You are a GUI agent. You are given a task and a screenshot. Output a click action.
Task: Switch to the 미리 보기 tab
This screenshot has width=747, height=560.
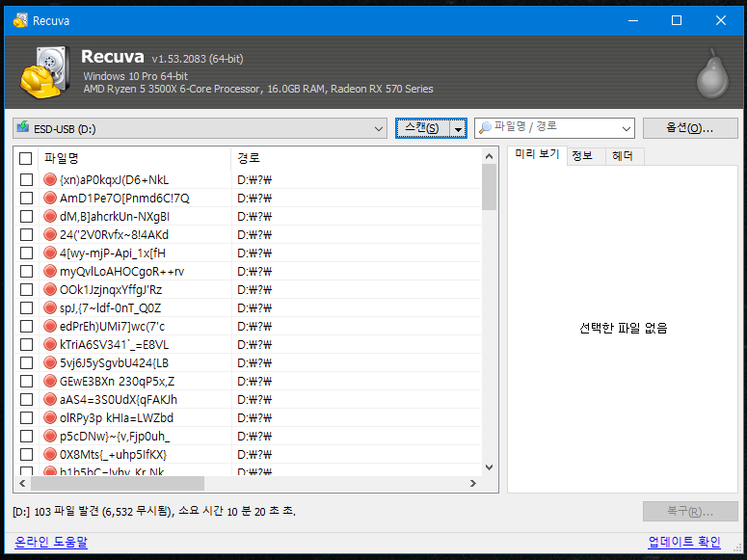(537, 154)
